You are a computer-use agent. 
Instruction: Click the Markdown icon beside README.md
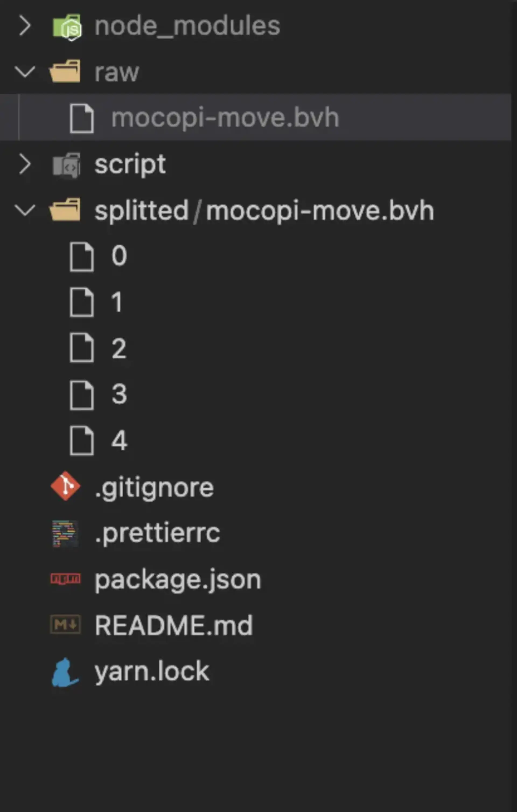coord(65,624)
